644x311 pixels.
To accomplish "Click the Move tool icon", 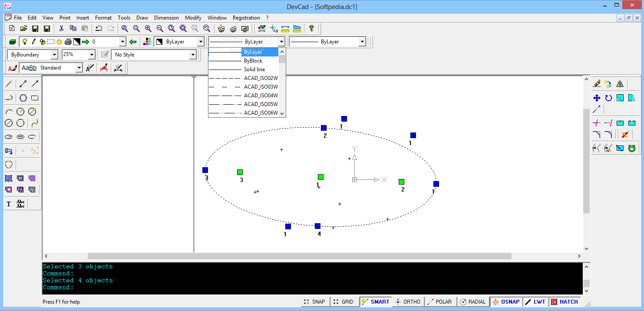I will point(597,98).
